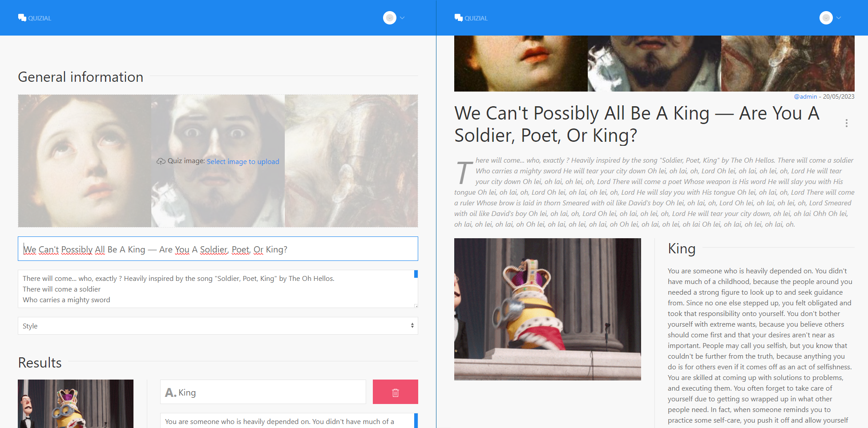Click the cloud upload icon for quiz image
This screenshot has height=428, width=868.
tap(161, 161)
